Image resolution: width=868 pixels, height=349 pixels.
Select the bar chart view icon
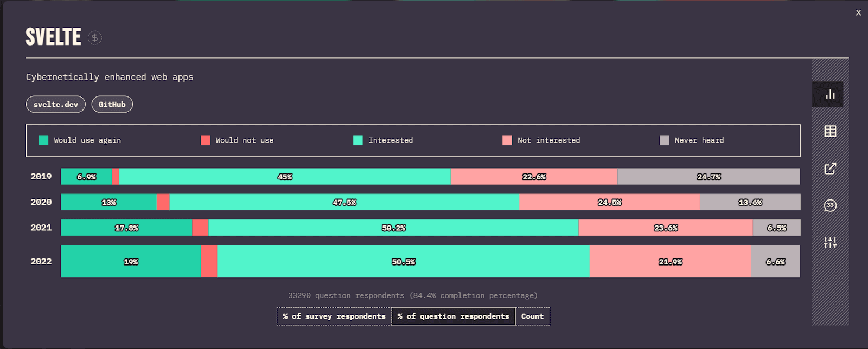click(829, 94)
